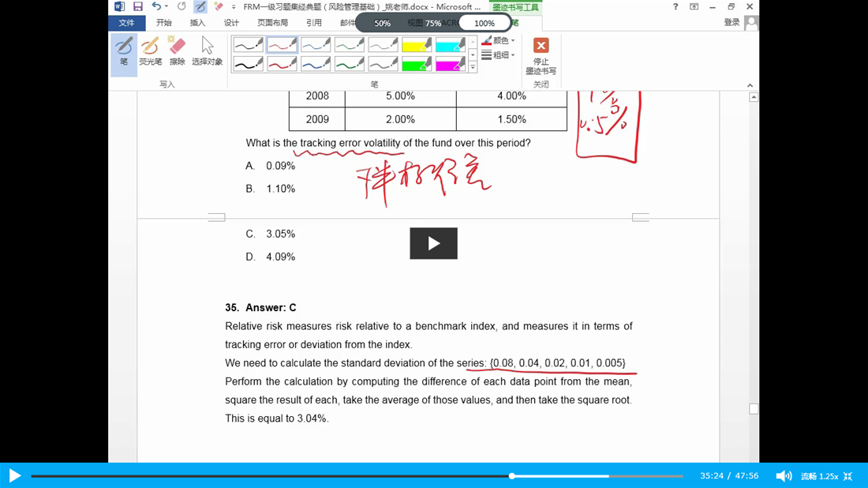Click the Save icon in quick access toolbar

(138, 6)
